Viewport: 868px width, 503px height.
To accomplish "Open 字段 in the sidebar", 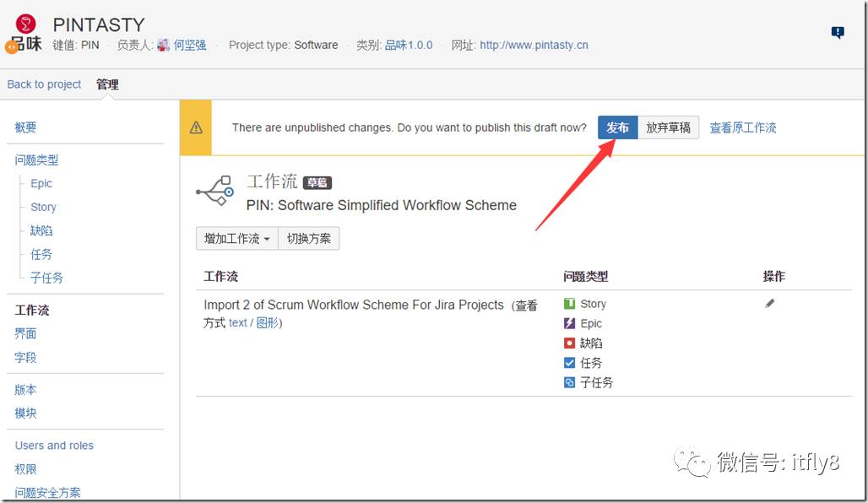I will click(x=25, y=358).
